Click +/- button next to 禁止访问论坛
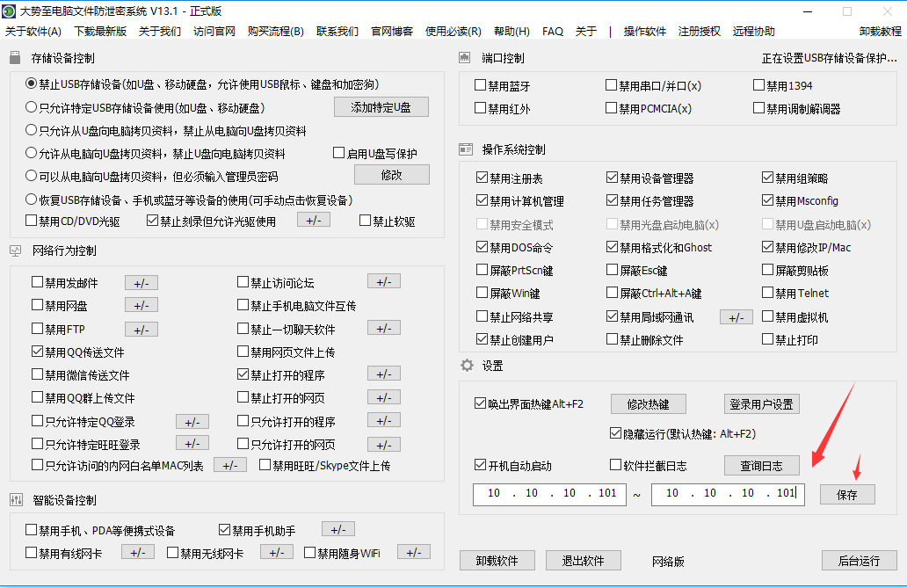 384,282
